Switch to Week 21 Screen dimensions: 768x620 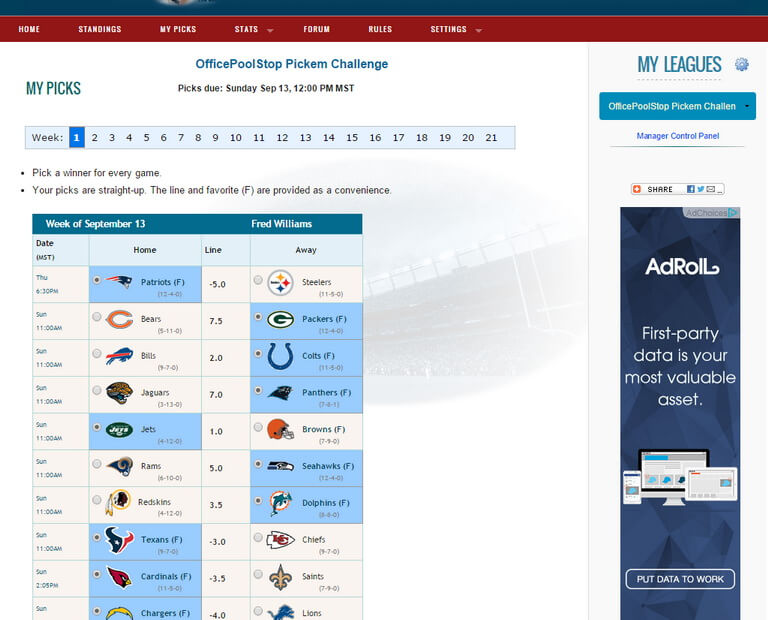click(x=491, y=138)
